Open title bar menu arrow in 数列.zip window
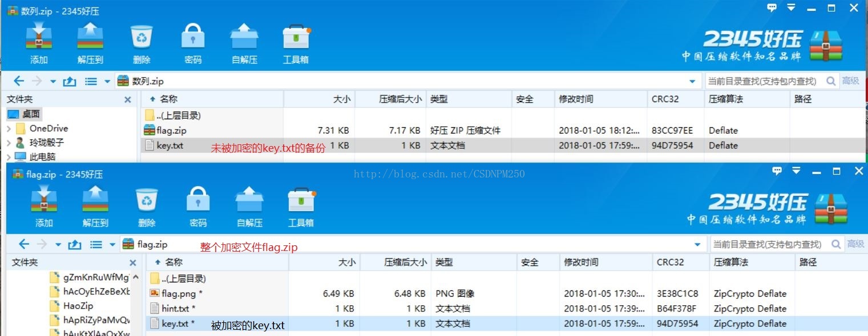The height and width of the screenshot is (336, 868). point(791,7)
